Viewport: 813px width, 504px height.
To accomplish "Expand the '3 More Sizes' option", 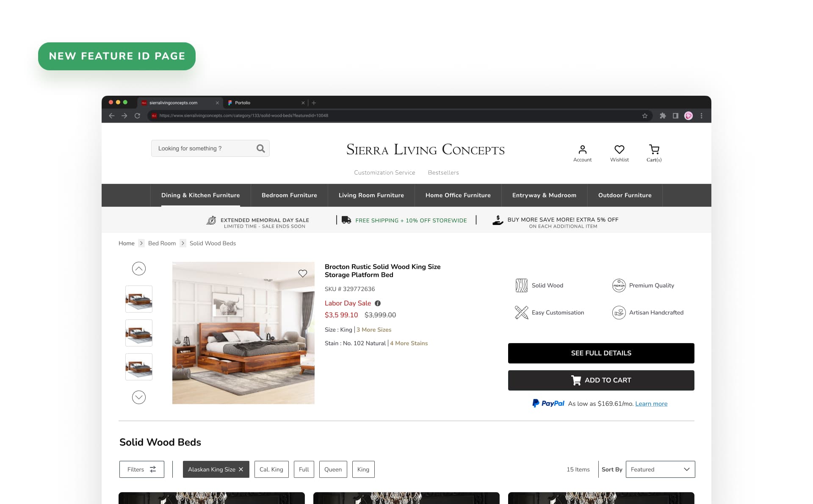I will (374, 330).
